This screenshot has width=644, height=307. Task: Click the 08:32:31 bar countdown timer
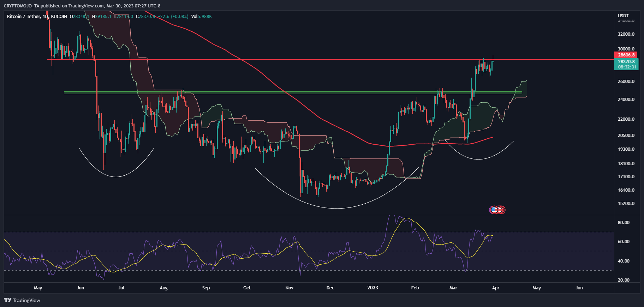(626, 67)
